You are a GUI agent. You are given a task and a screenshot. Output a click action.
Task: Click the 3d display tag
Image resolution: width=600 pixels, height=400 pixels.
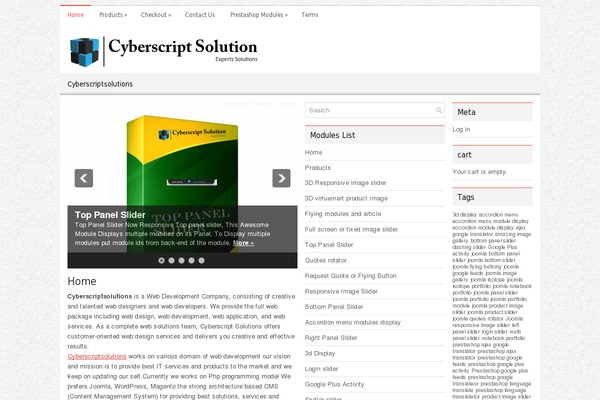[465, 215]
